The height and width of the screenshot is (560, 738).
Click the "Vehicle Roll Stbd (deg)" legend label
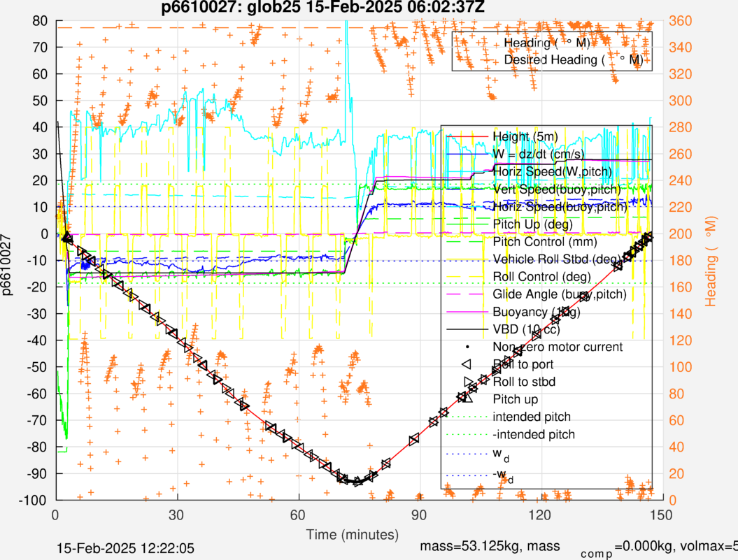[558, 259]
